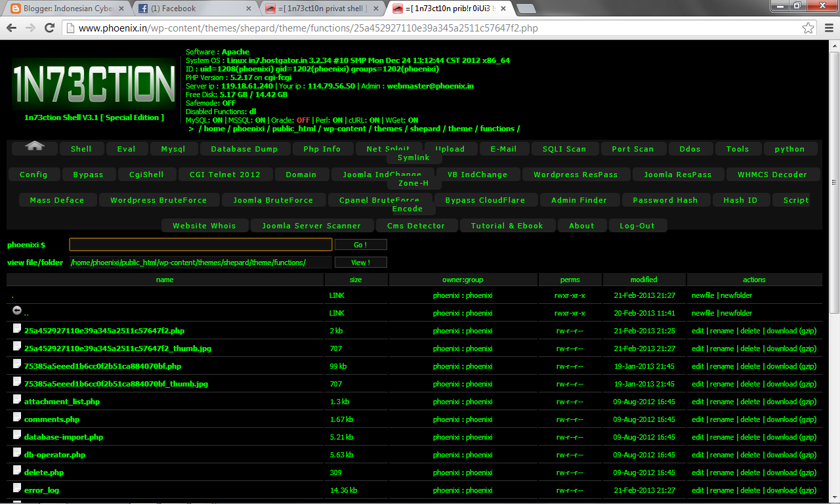The width and height of the screenshot is (840, 504).
Task: Go back with browser back arrow
Action: pos(12,28)
